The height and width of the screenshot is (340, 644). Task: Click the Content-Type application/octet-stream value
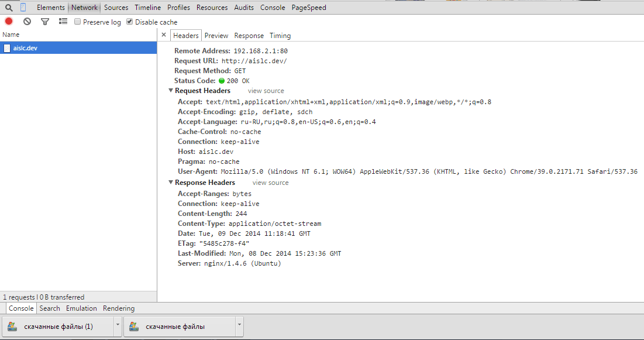275,224
